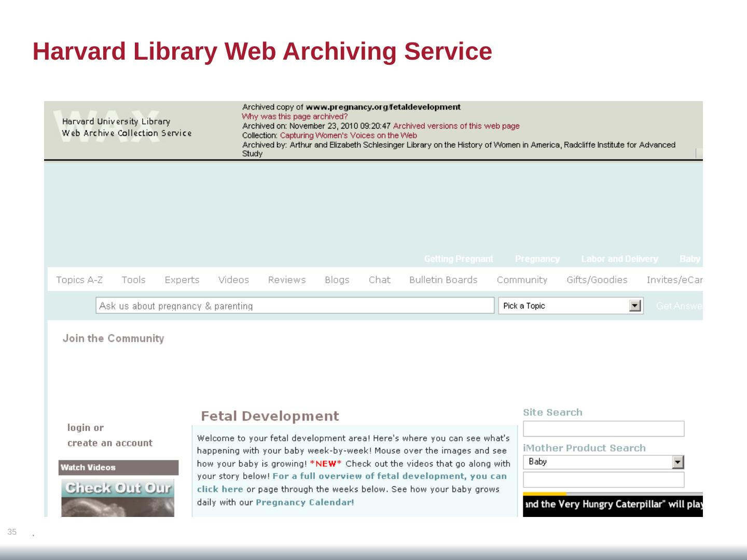Open the Community menu item

coord(522,280)
